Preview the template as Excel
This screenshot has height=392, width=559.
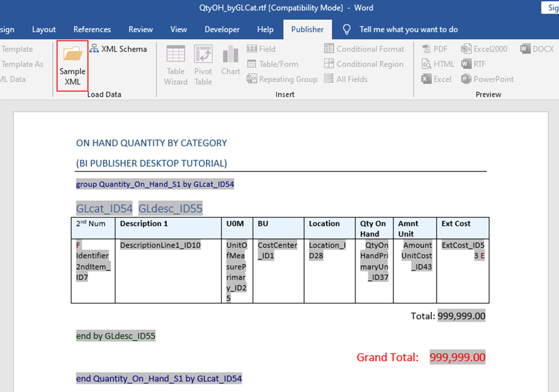tap(437, 79)
